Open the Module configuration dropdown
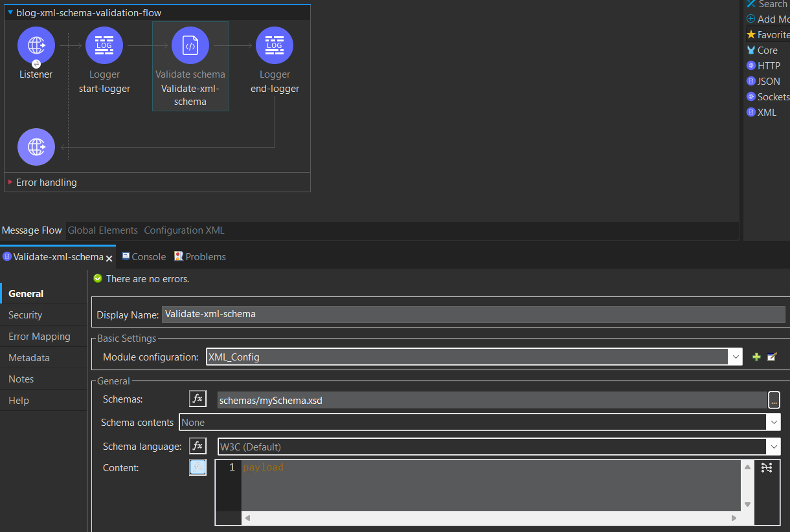 (x=735, y=357)
